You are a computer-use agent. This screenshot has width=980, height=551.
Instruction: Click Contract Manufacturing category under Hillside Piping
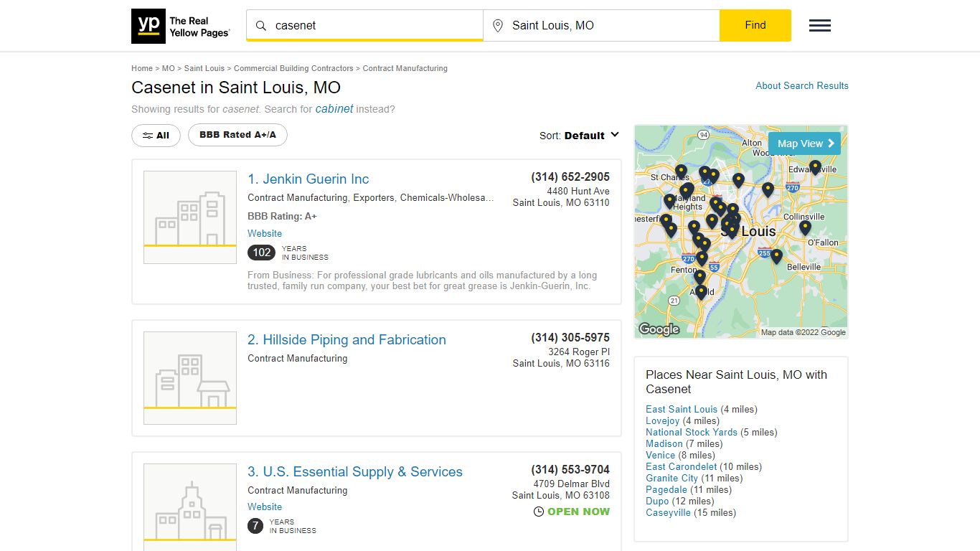pyautogui.click(x=298, y=358)
